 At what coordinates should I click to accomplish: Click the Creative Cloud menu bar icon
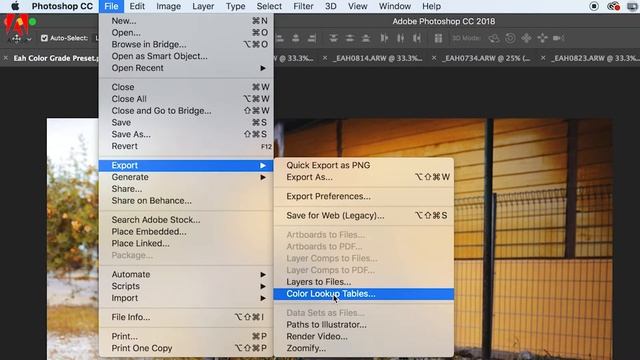click(x=613, y=6)
